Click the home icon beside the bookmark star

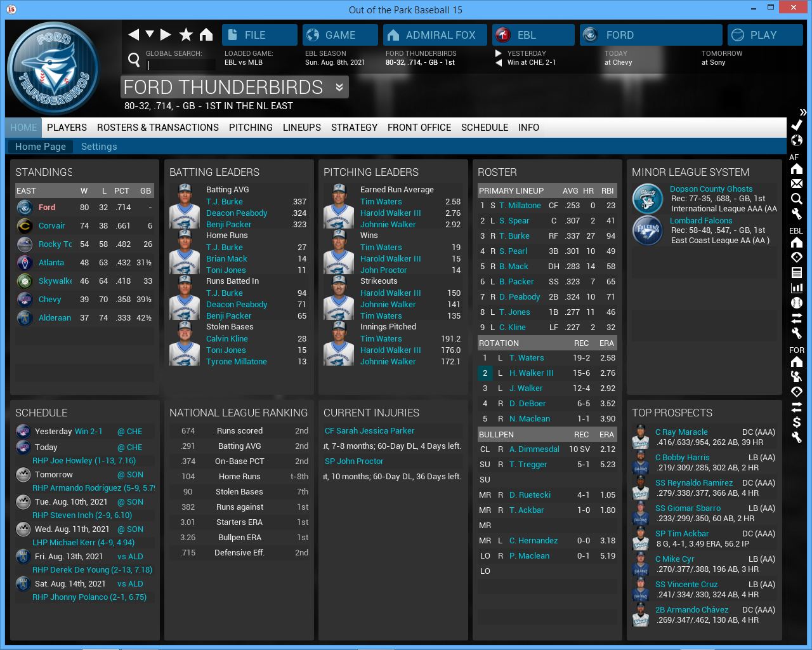pyautogui.click(x=206, y=34)
